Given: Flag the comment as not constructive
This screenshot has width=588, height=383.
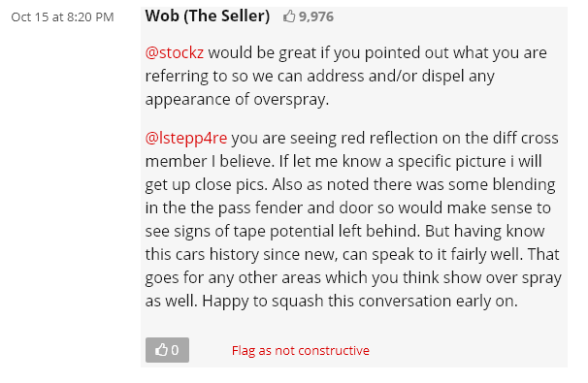Looking at the screenshot, I should click(x=301, y=350).
